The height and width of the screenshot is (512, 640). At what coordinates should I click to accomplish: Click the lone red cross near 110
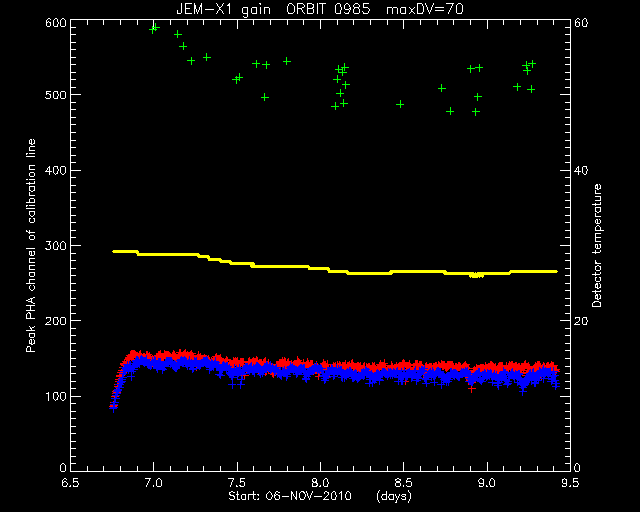click(x=472, y=389)
